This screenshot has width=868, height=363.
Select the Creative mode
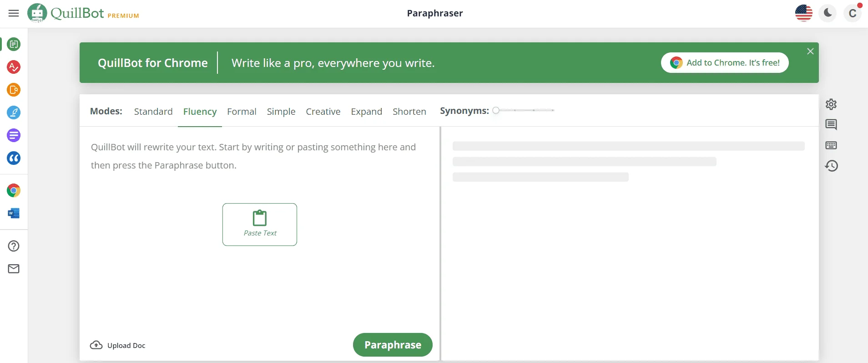pyautogui.click(x=323, y=112)
